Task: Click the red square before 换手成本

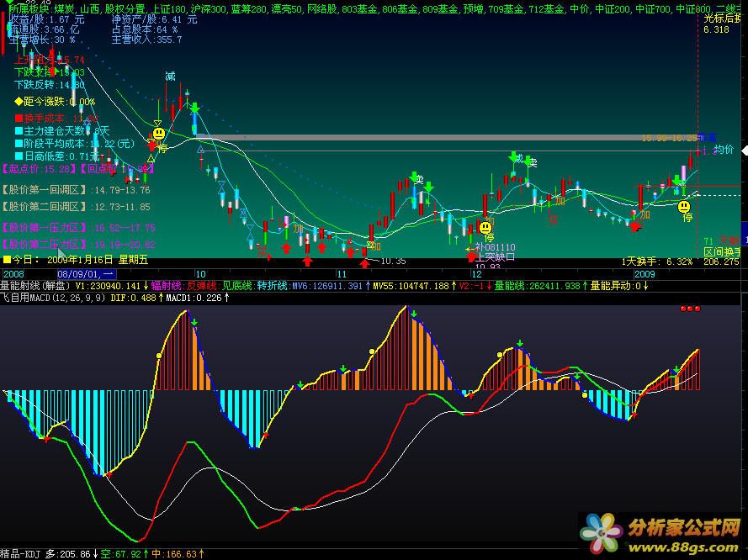Action: tap(19, 118)
